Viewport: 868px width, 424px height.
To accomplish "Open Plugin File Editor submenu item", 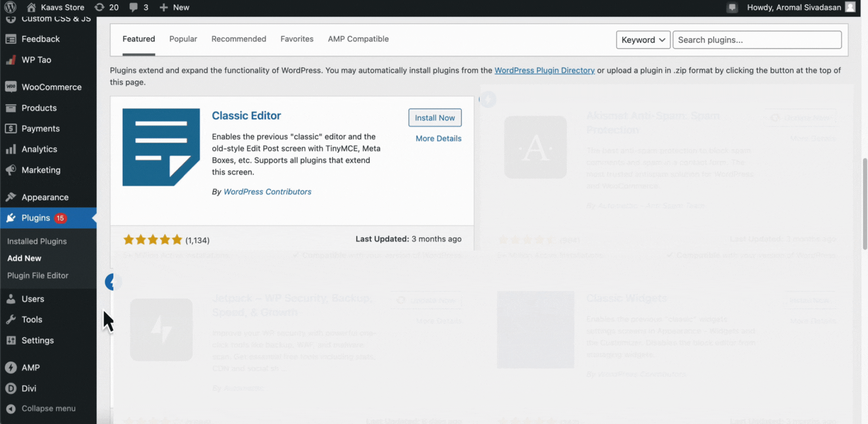I will [37, 276].
